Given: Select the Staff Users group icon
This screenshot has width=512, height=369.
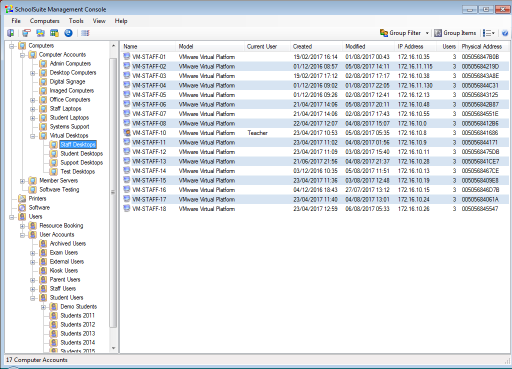Looking at the screenshot, I should 43,289.
